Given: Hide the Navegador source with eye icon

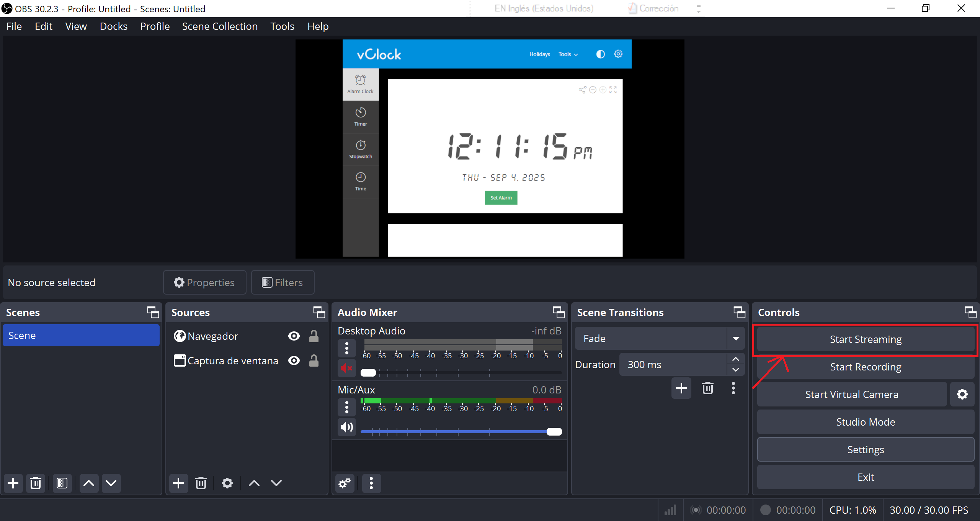Looking at the screenshot, I should (294, 336).
